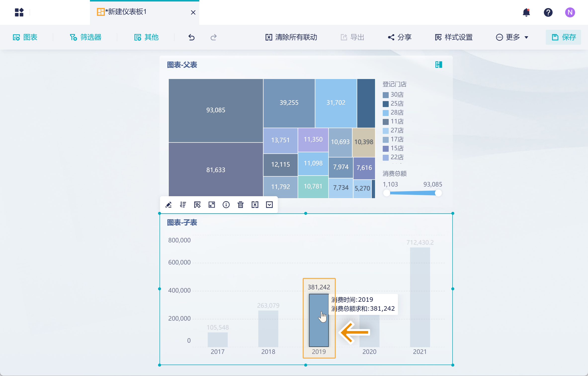This screenshot has height=376, width=588.
Task: Open the chart toolbar dropdown arrow icon
Action: 269,205
